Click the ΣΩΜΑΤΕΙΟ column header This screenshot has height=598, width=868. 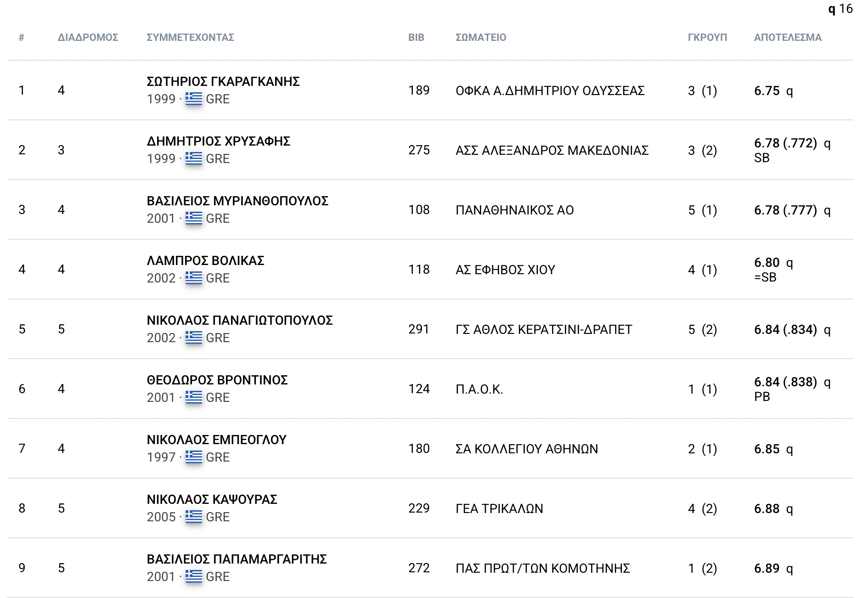coord(481,37)
